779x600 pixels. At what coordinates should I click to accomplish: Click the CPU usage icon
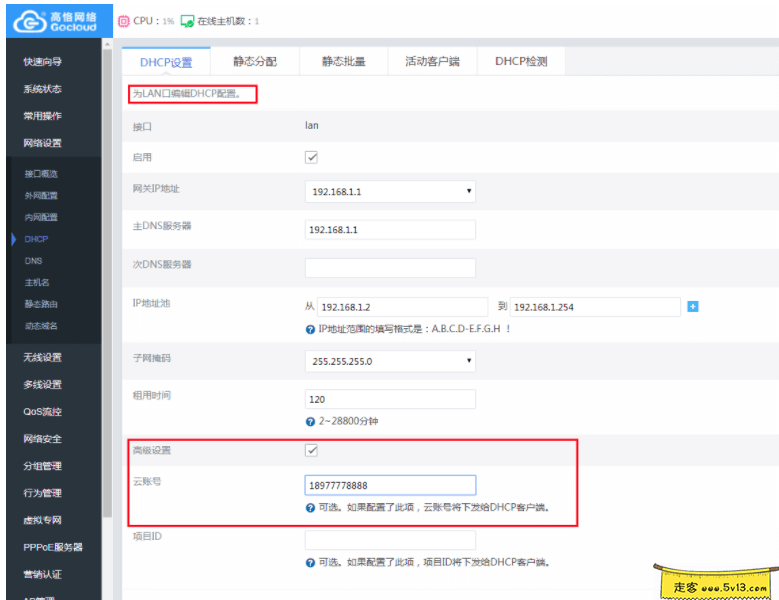tap(124, 21)
